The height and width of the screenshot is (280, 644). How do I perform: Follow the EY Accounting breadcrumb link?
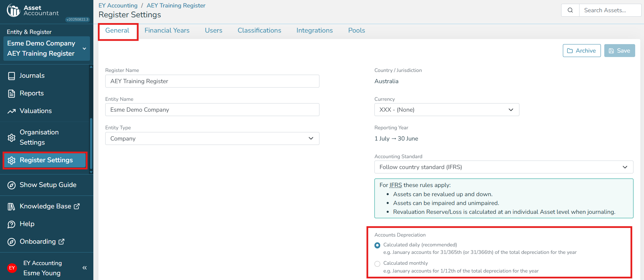coord(118,5)
